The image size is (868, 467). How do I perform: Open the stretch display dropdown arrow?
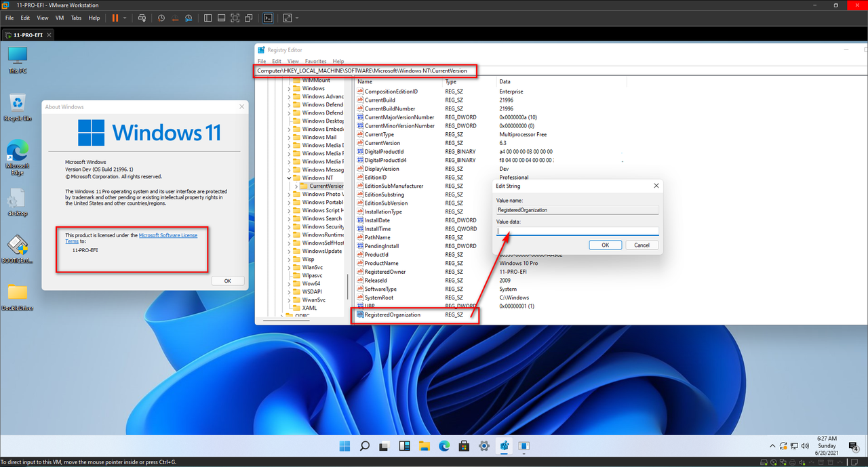coord(296,18)
